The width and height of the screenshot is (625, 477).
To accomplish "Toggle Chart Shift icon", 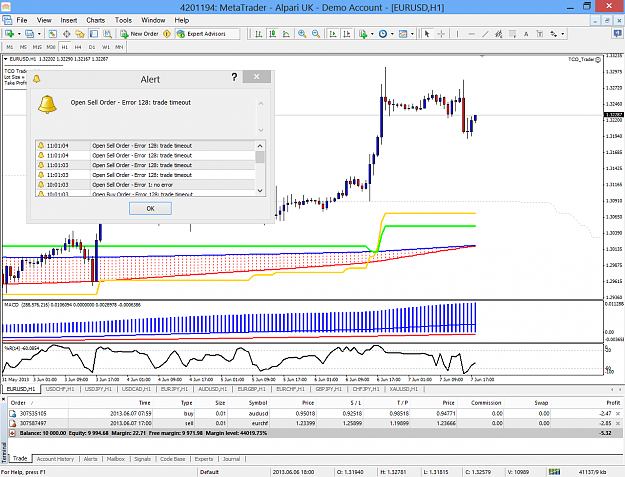I will coord(347,34).
